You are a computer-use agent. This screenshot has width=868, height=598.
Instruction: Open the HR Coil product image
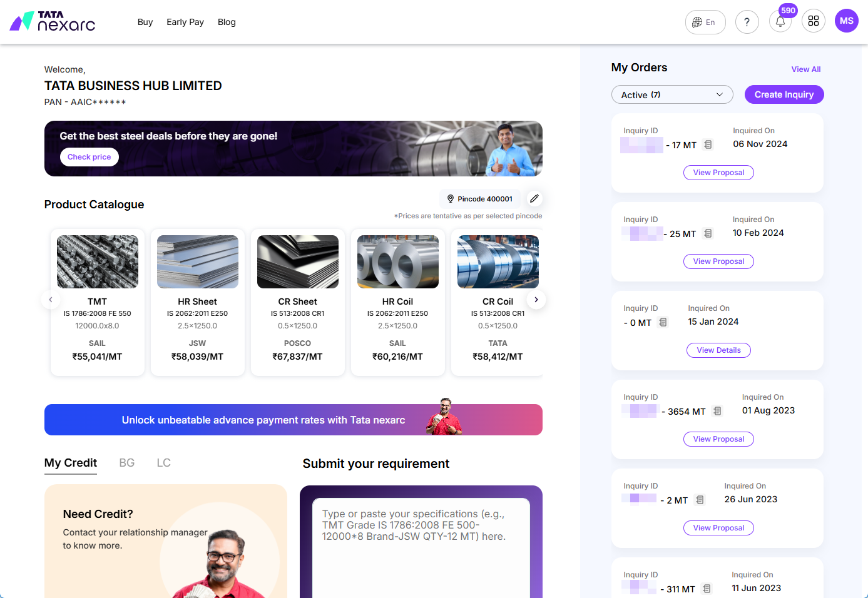(398, 261)
